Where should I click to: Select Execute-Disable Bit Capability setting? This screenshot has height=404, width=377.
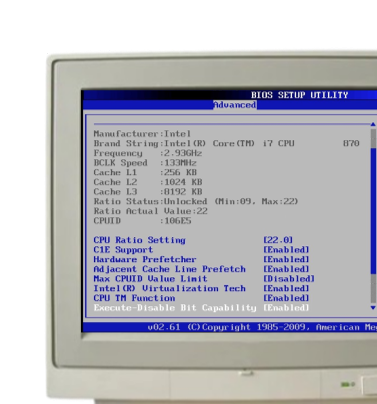(175, 308)
